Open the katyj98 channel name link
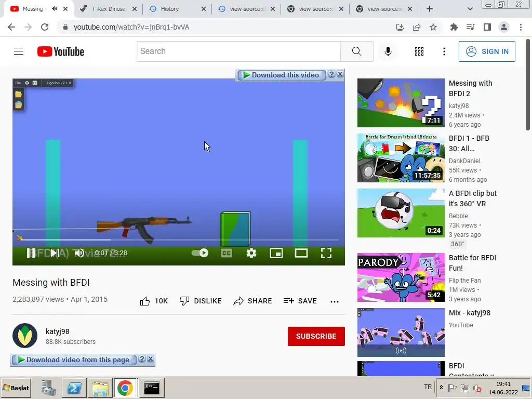This screenshot has height=399, width=532. [57, 331]
